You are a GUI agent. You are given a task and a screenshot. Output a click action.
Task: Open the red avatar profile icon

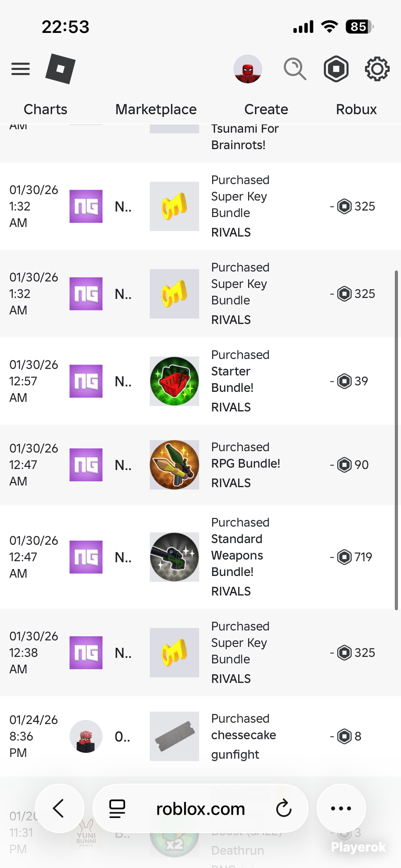tap(248, 69)
